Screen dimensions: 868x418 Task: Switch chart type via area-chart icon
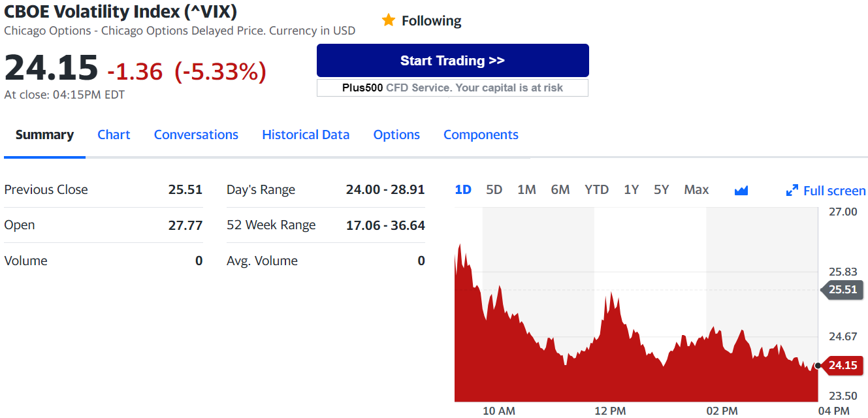741,191
